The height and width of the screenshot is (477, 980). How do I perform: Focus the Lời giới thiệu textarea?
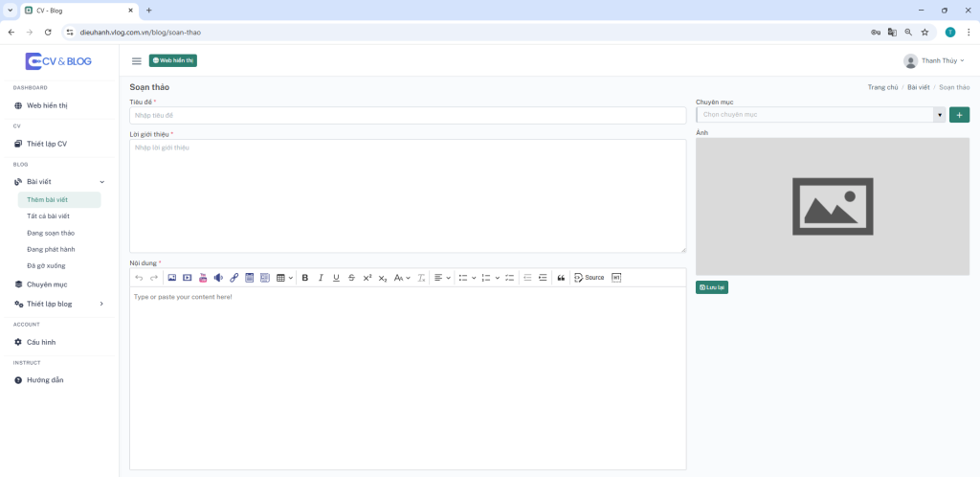coord(408,195)
